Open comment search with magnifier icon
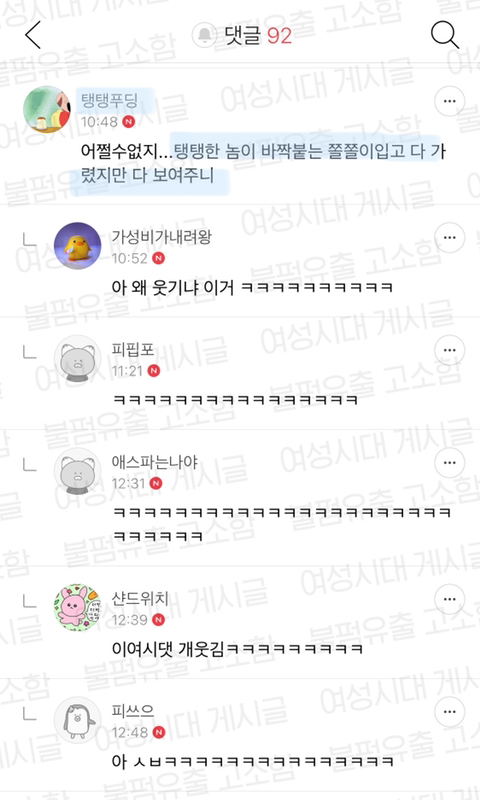The width and height of the screenshot is (480, 800). click(x=444, y=35)
